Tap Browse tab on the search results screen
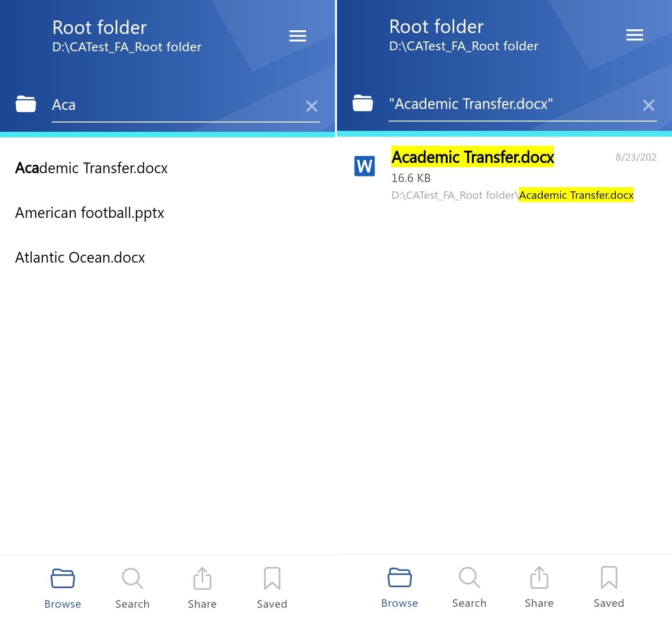Image resolution: width=672 pixels, height=617 pixels. [399, 587]
